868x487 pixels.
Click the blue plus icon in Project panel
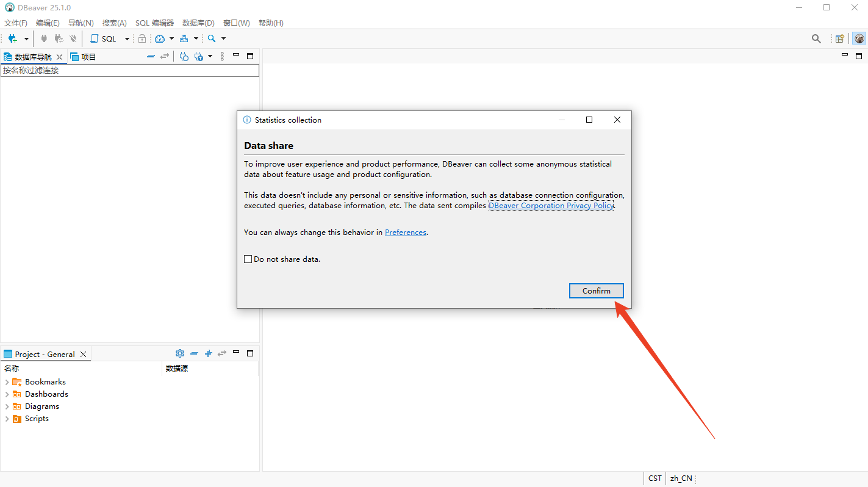pos(208,353)
